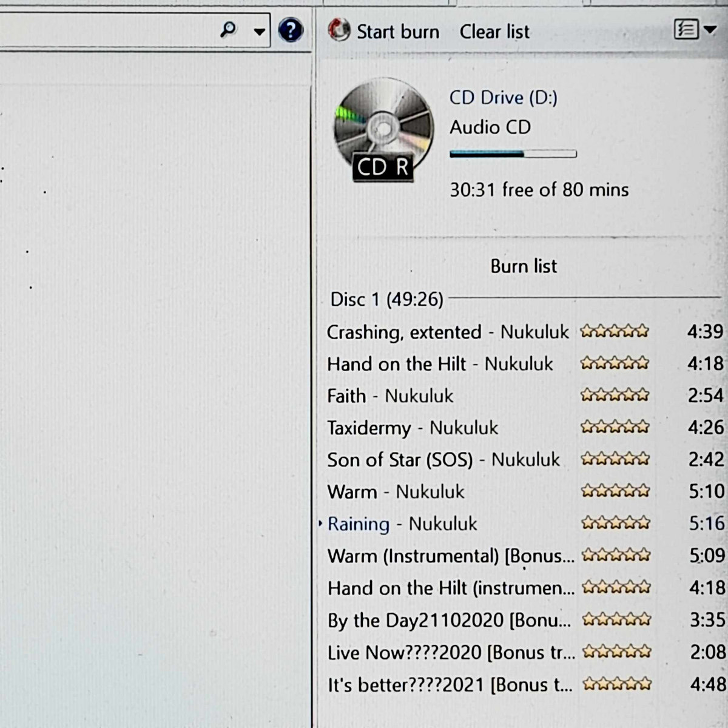Click the Start burn disc icon

(x=339, y=30)
